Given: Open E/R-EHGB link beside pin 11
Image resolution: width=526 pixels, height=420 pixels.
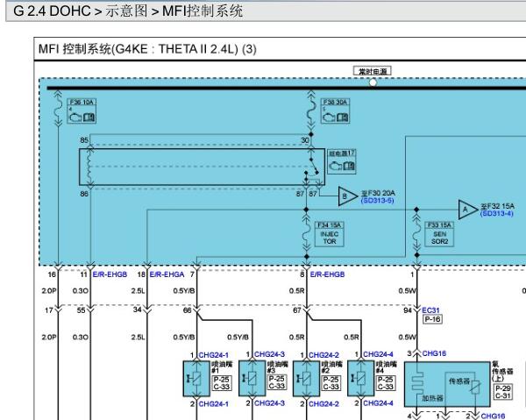Looking at the screenshot, I should pyautogui.click(x=110, y=274).
